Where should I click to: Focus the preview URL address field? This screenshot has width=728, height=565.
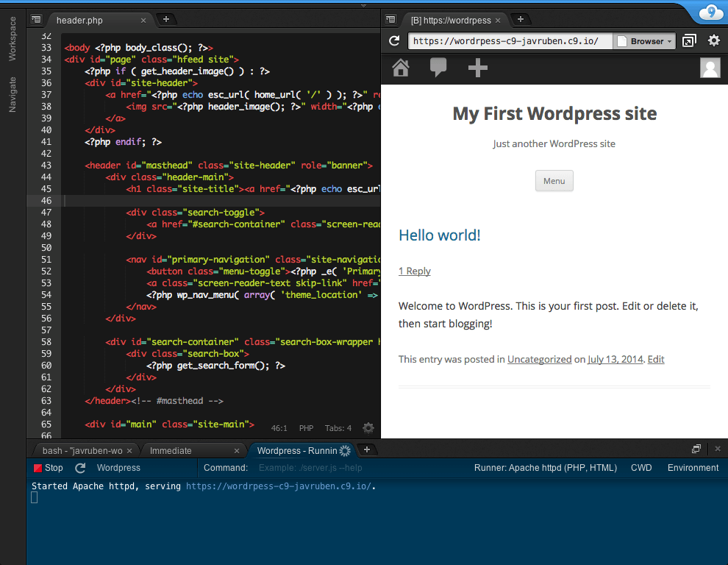pos(510,41)
